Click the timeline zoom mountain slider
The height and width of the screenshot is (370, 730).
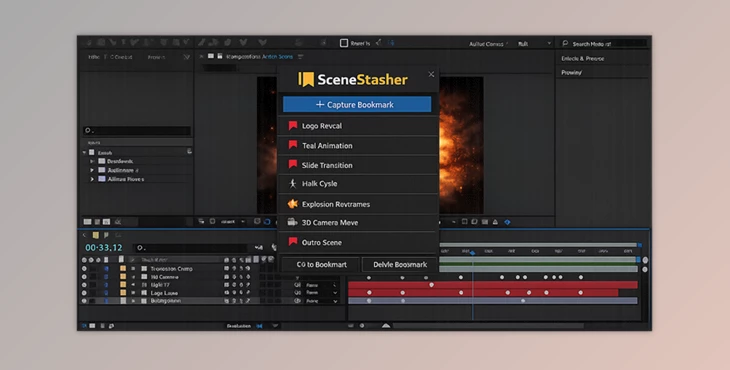coord(386,326)
